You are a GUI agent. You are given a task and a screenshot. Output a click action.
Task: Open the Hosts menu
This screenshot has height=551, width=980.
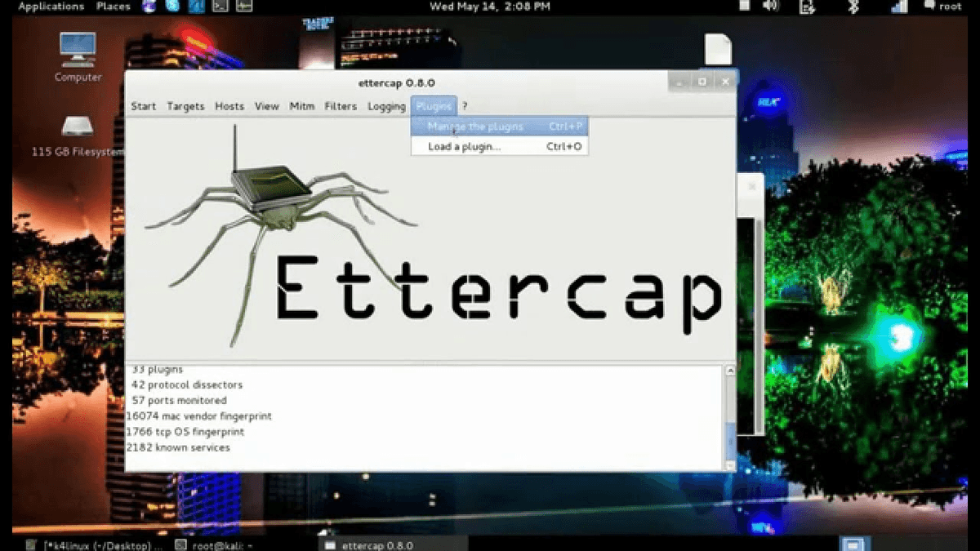tap(229, 106)
